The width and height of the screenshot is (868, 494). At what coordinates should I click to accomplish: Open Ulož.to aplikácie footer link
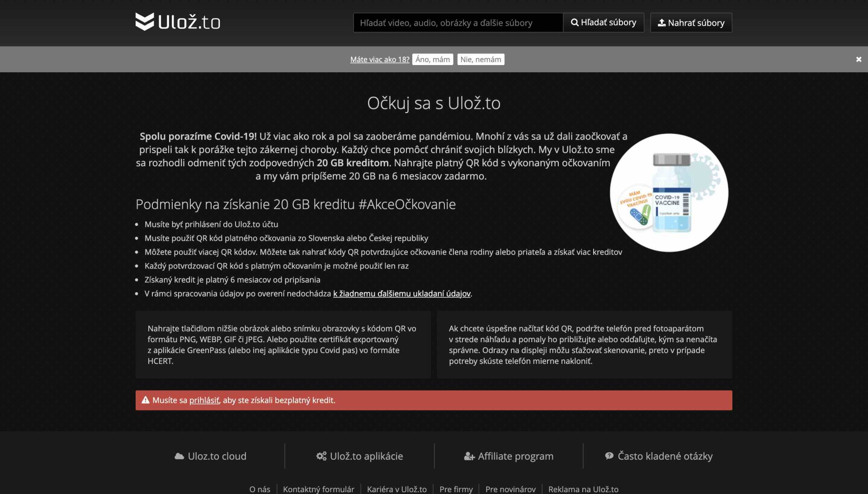click(360, 456)
